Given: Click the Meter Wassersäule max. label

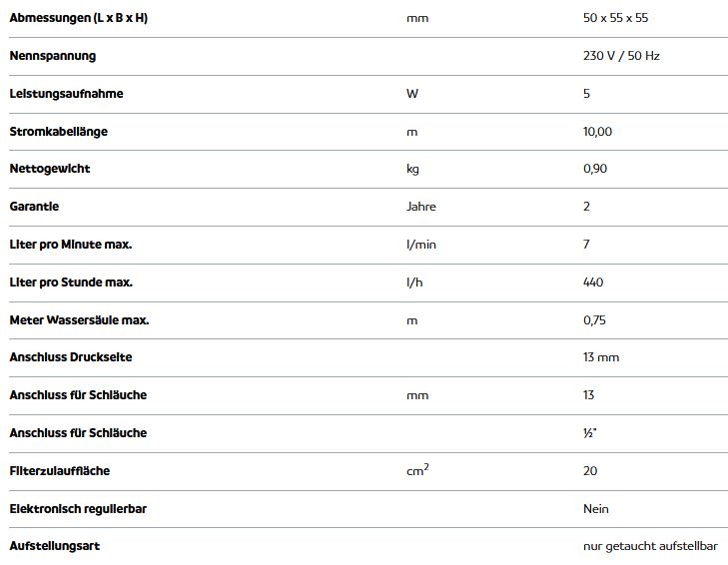Looking at the screenshot, I should tap(79, 319).
